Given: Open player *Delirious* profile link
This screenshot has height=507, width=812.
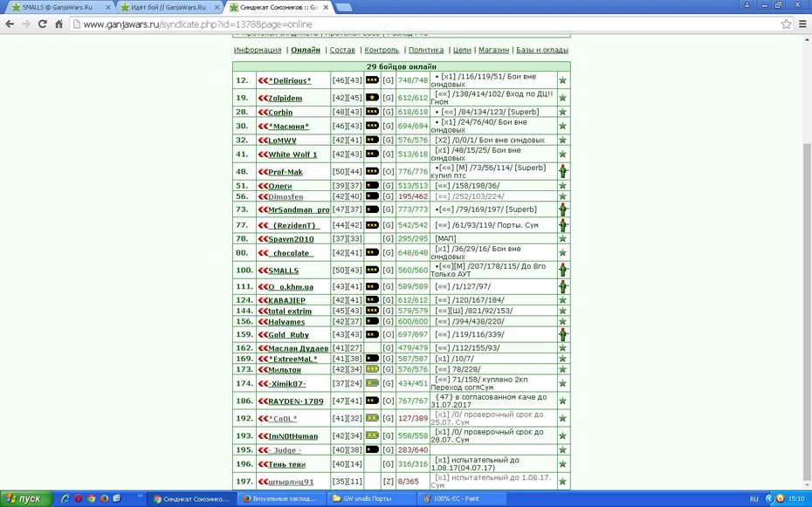Looking at the screenshot, I should 290,80.
